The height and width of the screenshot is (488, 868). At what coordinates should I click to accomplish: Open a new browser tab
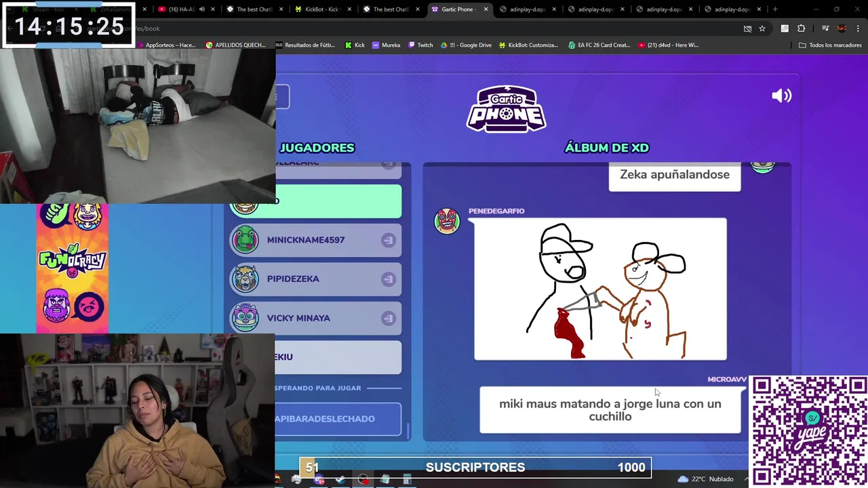coord(775,9)
